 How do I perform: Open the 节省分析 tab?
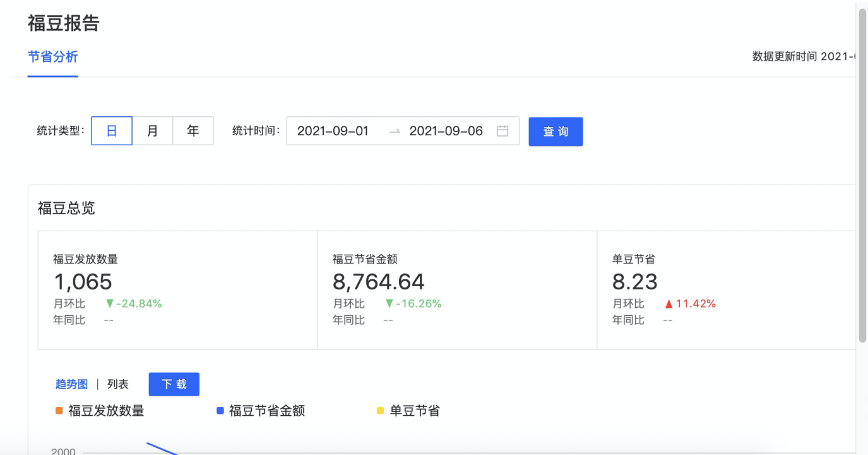tap(53, 57)
